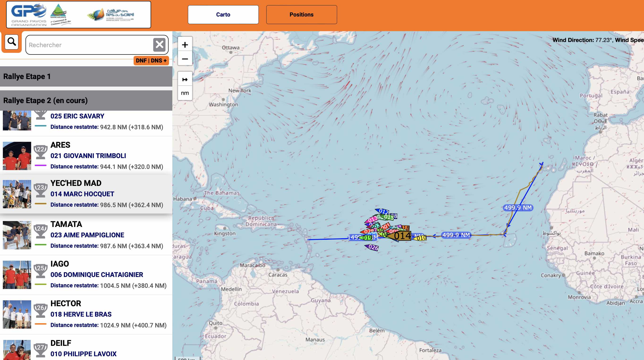Open 021 GIOVANNI TRIMBOLI skipper link

point(88,156)
